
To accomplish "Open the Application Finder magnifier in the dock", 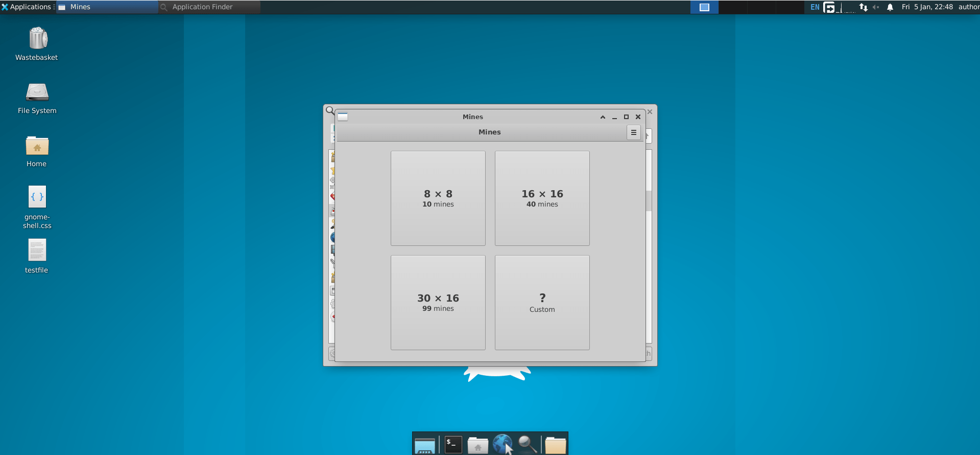I will pyautogui.click(x=527, y=444).
